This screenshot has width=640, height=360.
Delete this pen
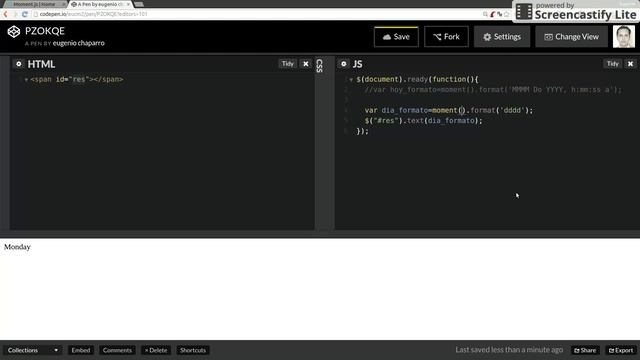coord(156,350)
